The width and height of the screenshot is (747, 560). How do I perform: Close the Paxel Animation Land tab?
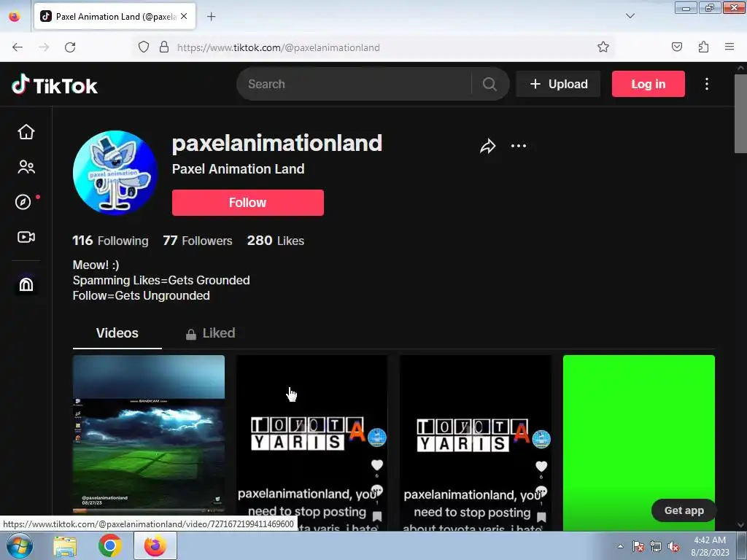tap(184, 16)
